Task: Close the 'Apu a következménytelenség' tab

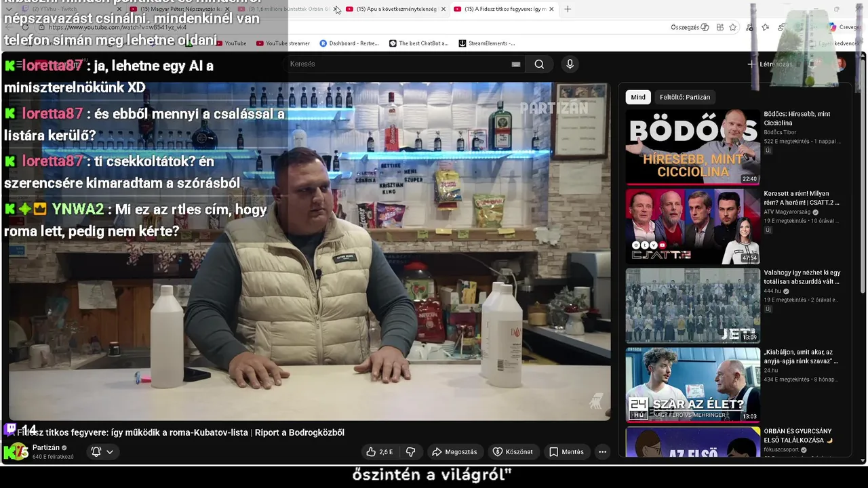Action: [x=443, y=9]
